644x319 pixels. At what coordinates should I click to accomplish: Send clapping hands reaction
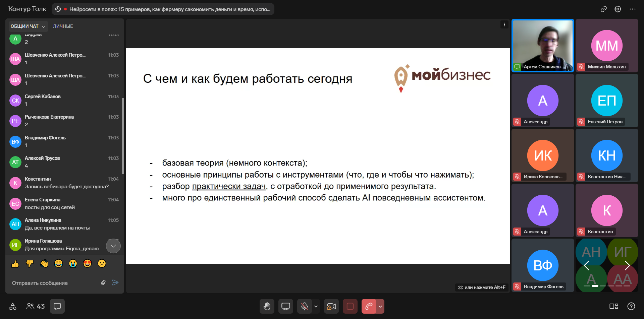pos(44,264)
